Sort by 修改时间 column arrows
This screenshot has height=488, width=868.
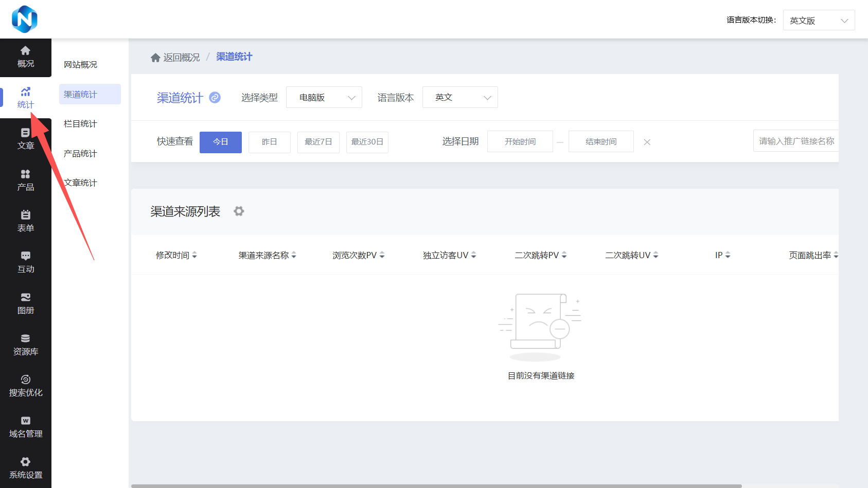point(194,255)
